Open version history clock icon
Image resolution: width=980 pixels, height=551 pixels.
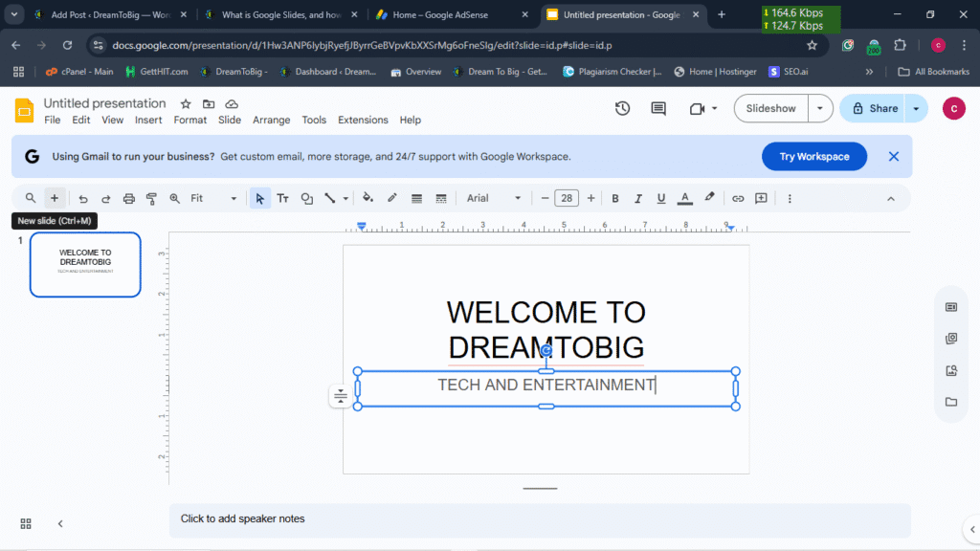[x=622, y=108]
